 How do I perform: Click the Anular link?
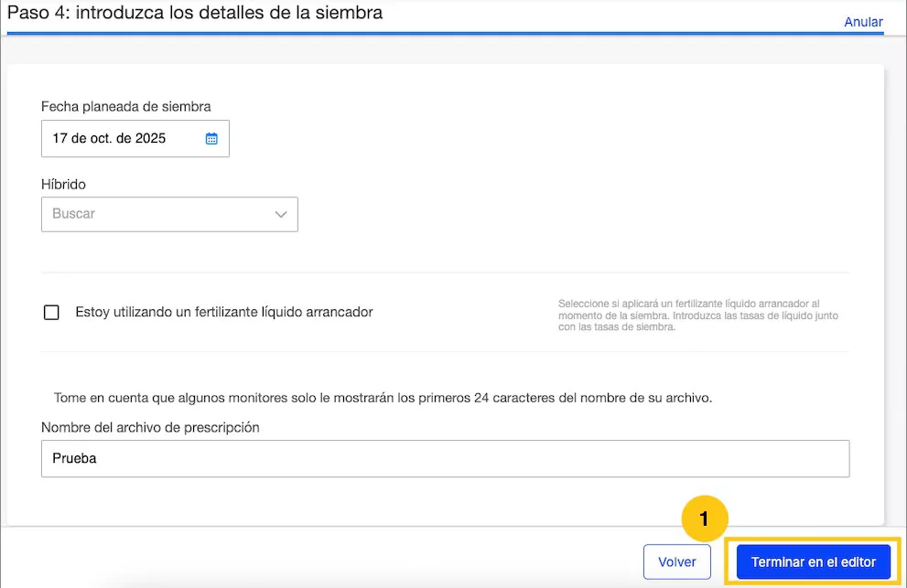point(863,22)
